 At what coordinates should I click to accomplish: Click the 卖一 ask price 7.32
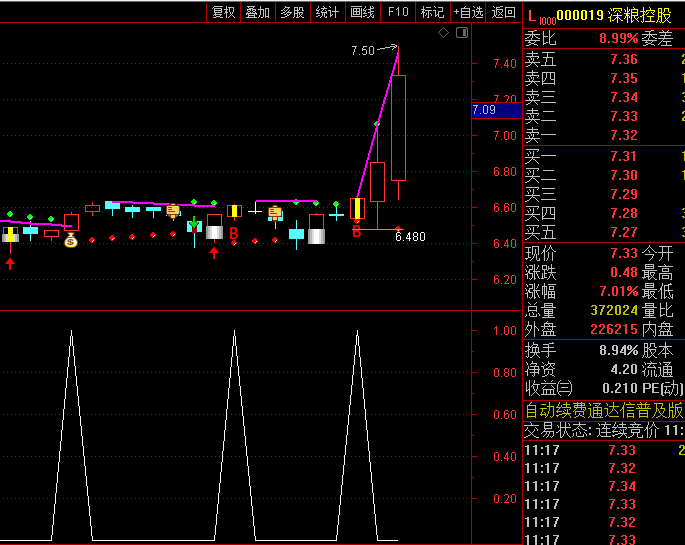(x=623, y=136)
